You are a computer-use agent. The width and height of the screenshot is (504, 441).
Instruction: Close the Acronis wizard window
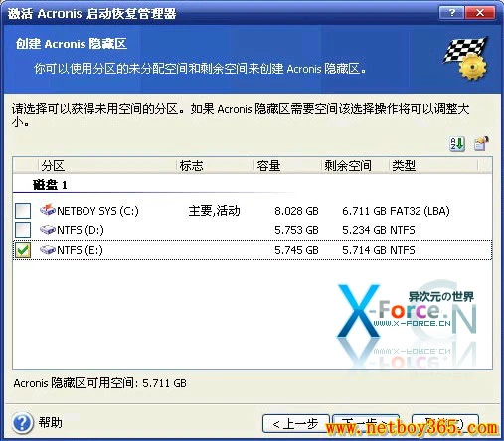[480, 13]
